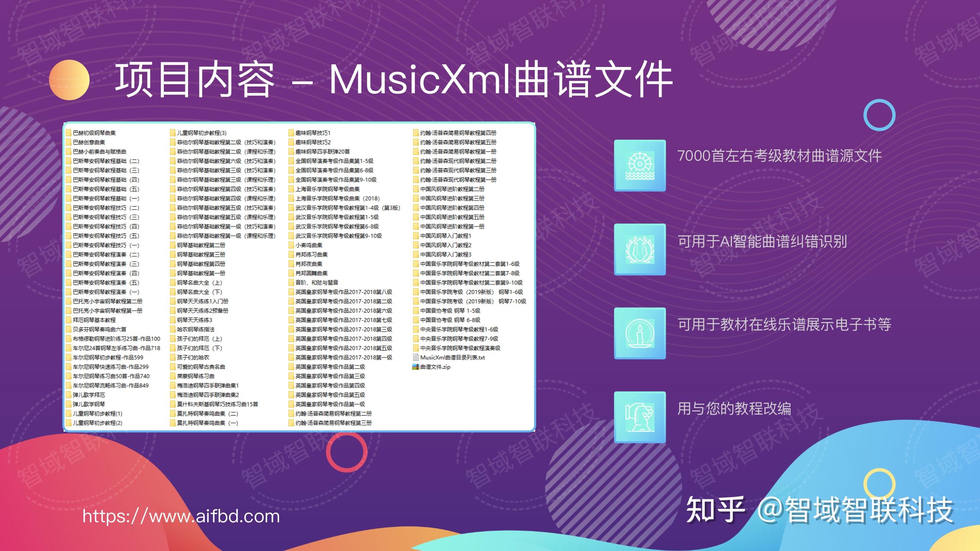Click the folder icon of 音阶、和弦与琶音
This screenshot has width=980, height=551.
291,283
